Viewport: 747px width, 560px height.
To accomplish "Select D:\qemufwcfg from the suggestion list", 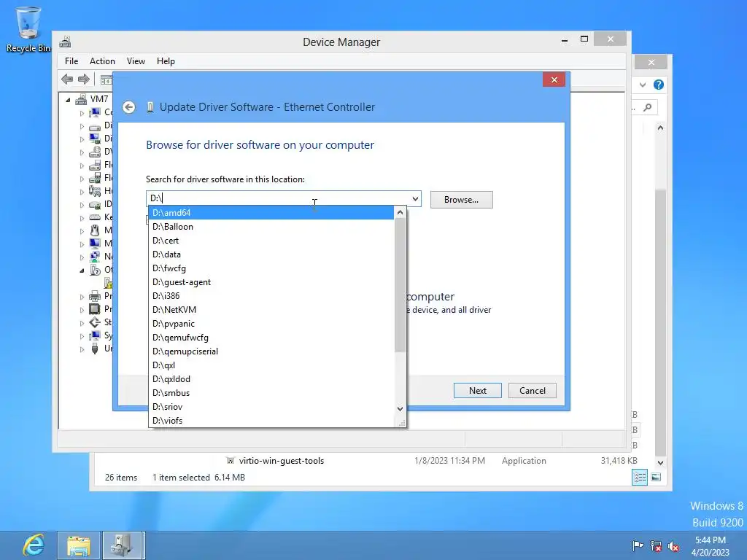I will [271, 337].
